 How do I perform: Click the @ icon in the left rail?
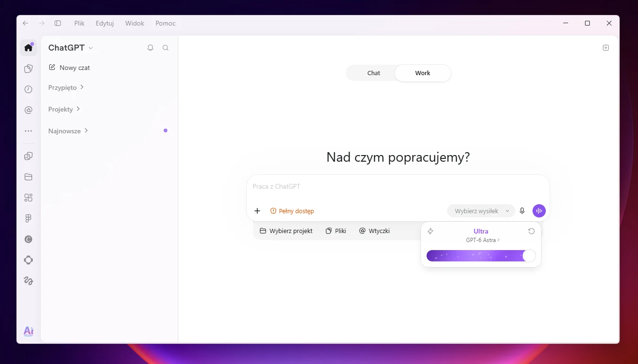[28, 110]
